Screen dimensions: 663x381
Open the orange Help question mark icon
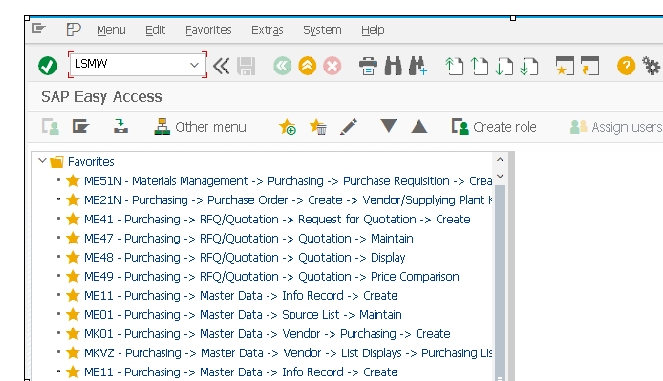[626, 66]
